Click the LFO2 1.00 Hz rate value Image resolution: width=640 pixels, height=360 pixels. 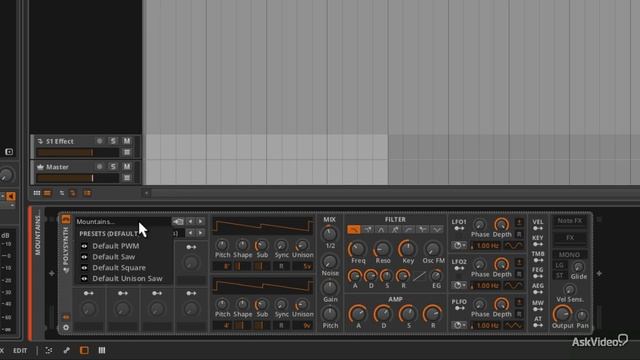coord(487,285)
